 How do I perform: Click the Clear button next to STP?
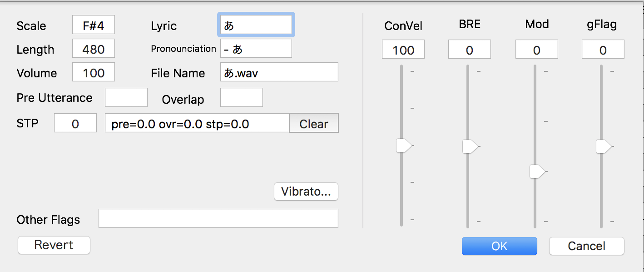pyautogui.click(x=314, y=123)
